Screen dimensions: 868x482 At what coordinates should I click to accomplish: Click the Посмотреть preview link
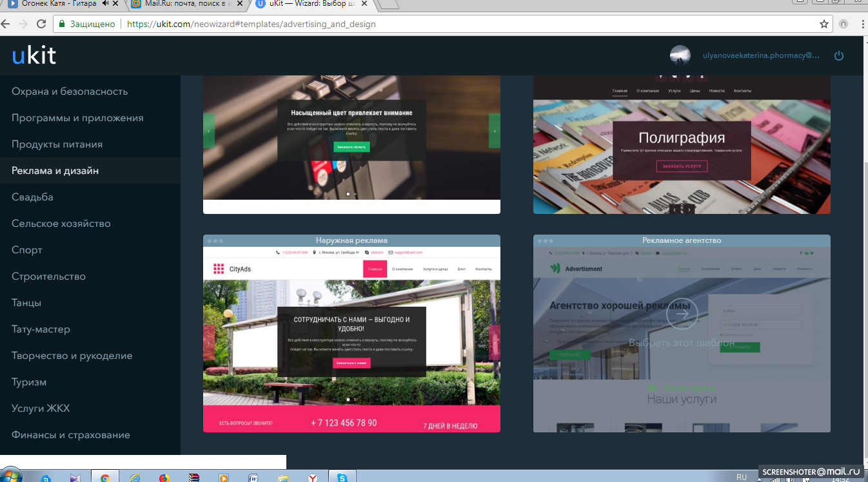682,388
